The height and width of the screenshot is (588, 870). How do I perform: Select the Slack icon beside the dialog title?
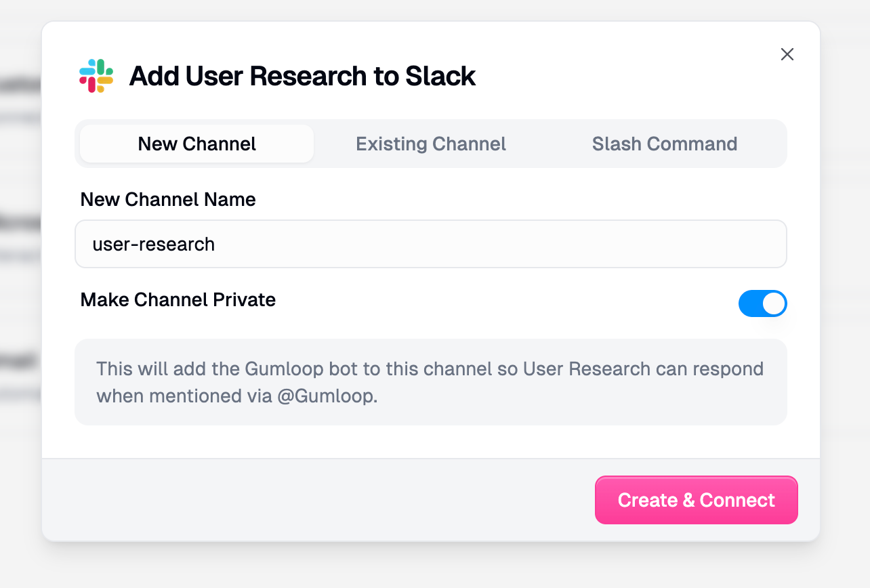tap(96, 75)
